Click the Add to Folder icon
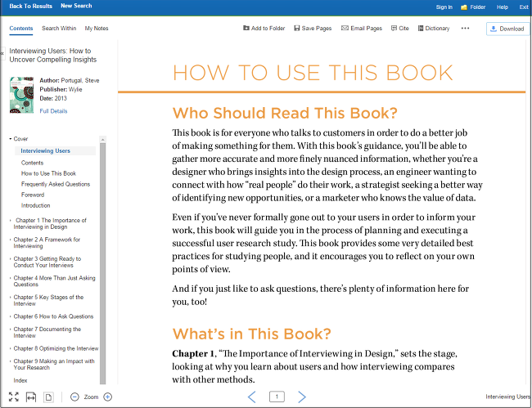The width and height of the screenshot is (532, 408). [246, 28]
